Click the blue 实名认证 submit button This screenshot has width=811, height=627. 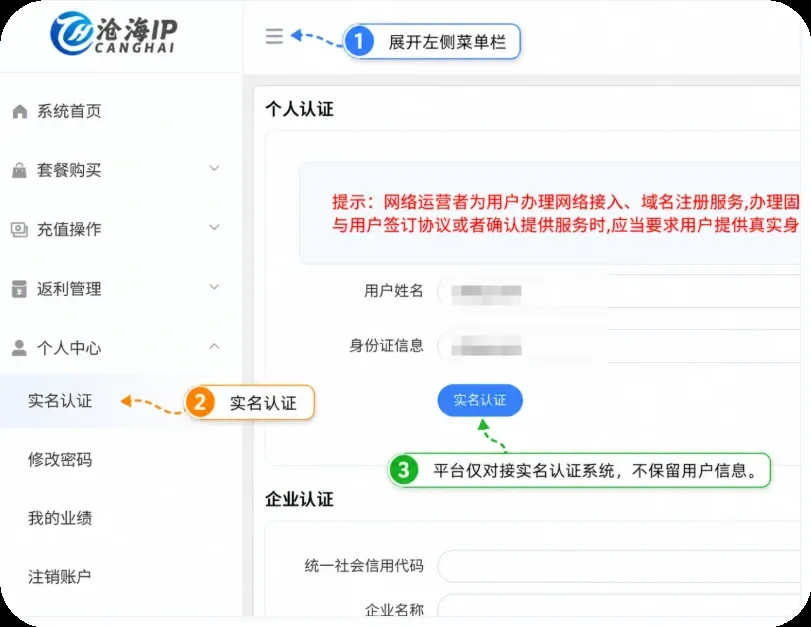click(x=480, y=400)
